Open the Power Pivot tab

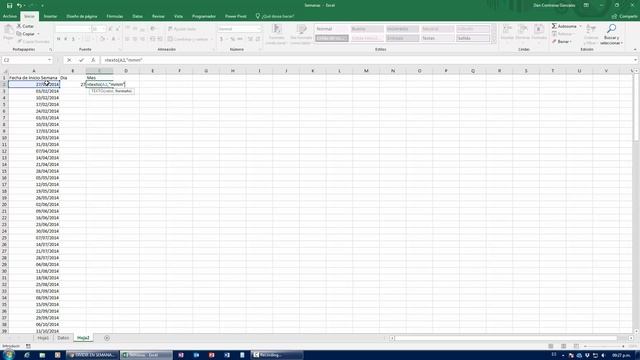click(236, 16)
